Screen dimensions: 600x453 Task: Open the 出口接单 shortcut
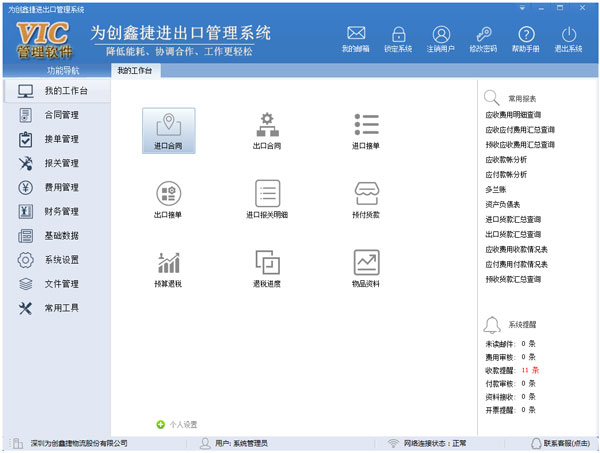(168, 200)
